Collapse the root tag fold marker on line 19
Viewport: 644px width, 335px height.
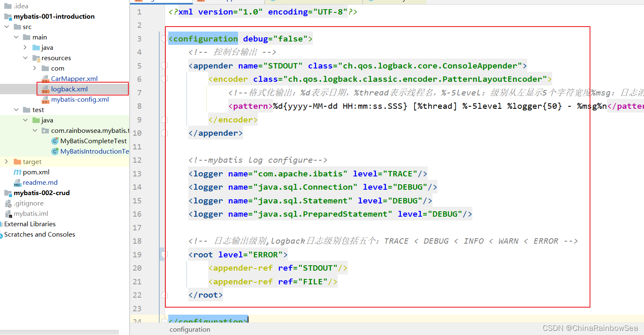tap(165, 255)
